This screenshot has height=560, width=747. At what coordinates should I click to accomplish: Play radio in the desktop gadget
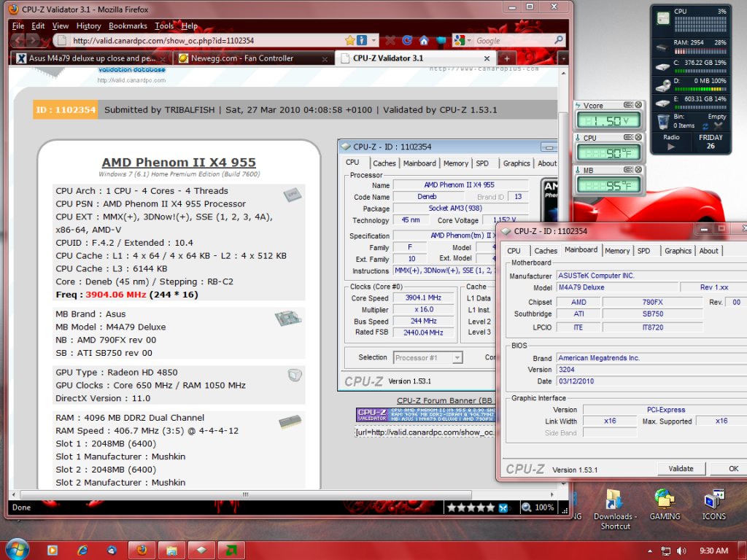tap(671, 147)
